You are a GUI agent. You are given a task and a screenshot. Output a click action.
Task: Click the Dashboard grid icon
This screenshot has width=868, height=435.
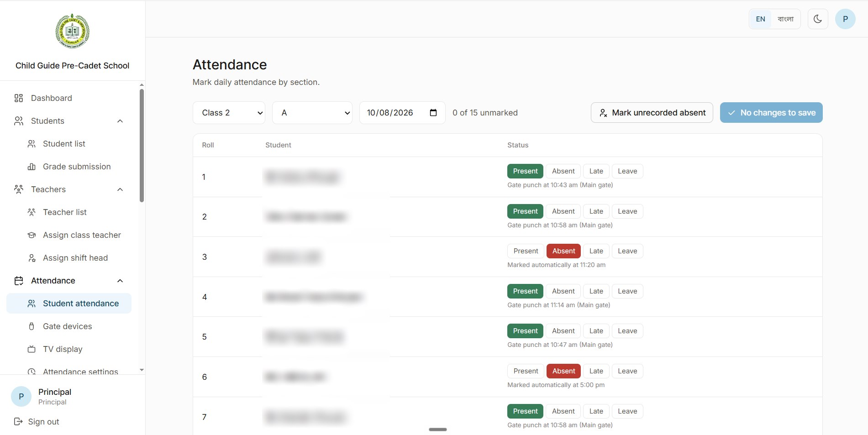[19, 98]
